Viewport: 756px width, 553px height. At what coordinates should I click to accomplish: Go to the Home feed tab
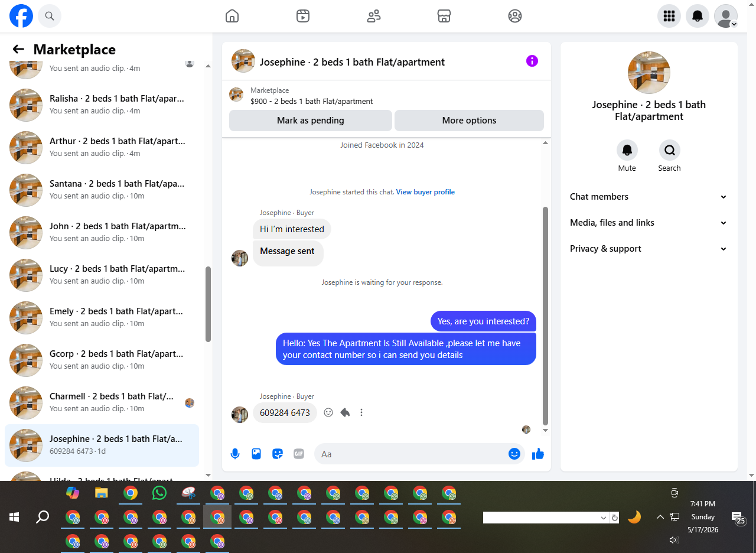(x=232, y=16)
